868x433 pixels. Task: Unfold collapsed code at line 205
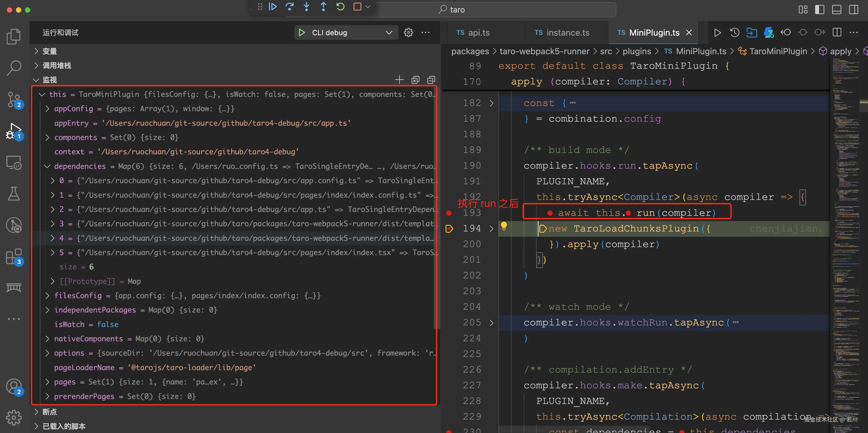(x=491, y=323)
